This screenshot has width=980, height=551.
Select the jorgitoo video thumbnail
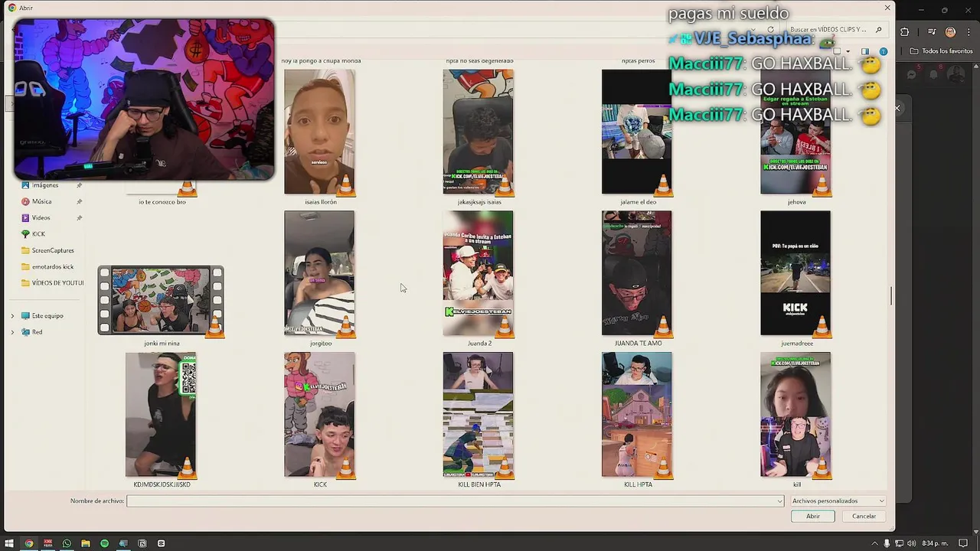click(x=319, y=273)
